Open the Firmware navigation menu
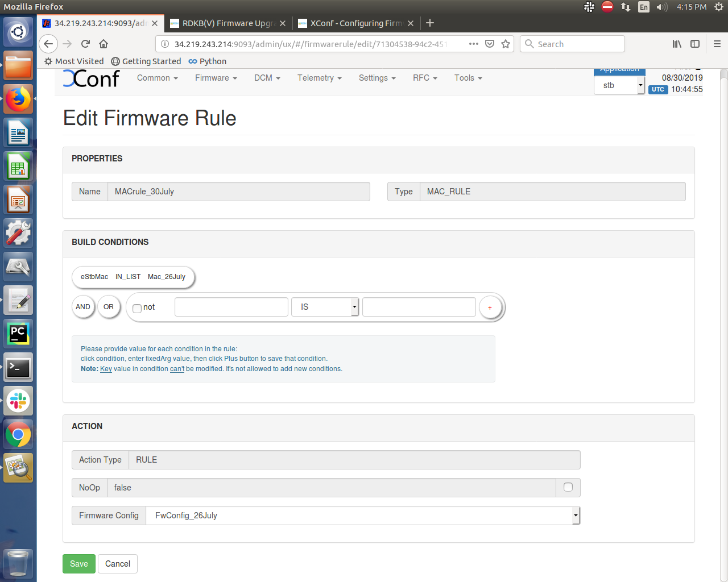This screenshot has width=728, height=582. [216, 78]
